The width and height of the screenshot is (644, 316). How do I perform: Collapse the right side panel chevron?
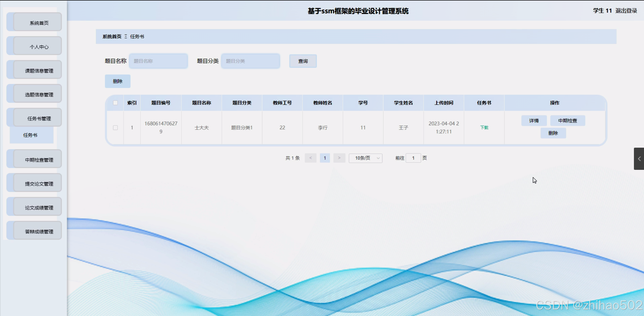click(x=639, y=159)
